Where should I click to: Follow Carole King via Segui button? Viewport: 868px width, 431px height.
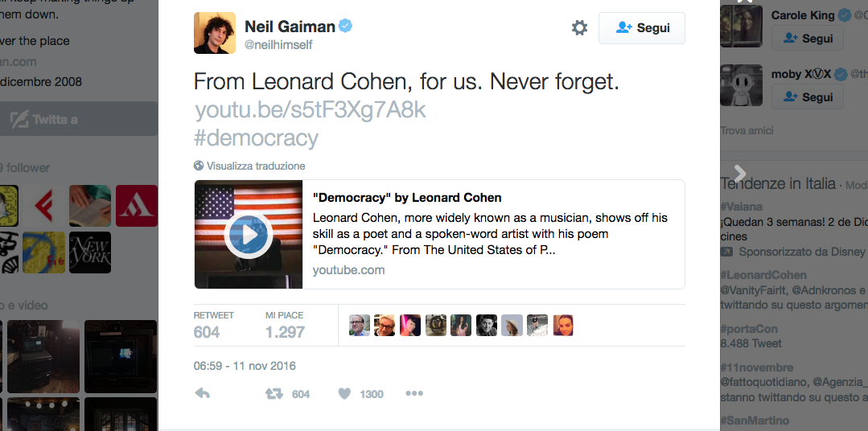[x=807, y=39]
